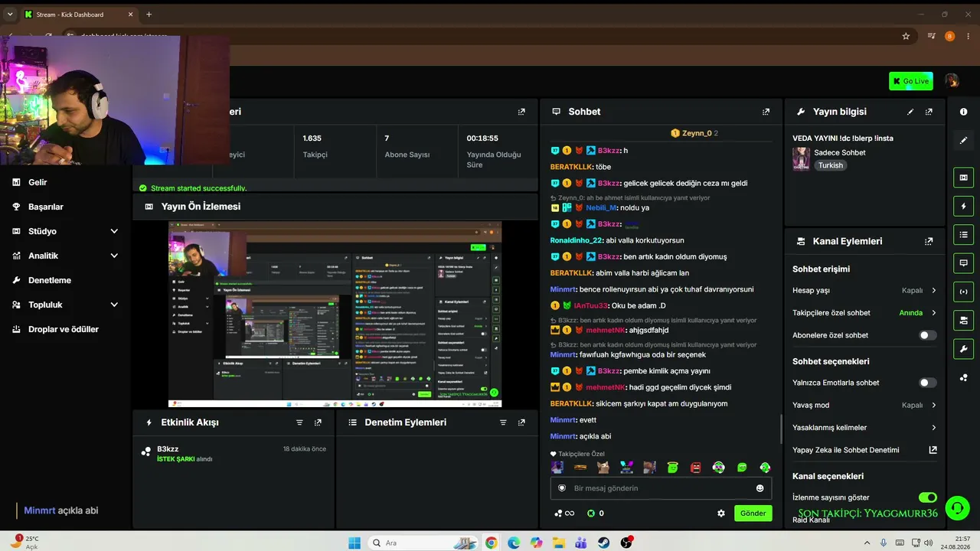Toggle wrench widget icon in right sidebar
980x551 pixels.
click(x=963, y=349)
